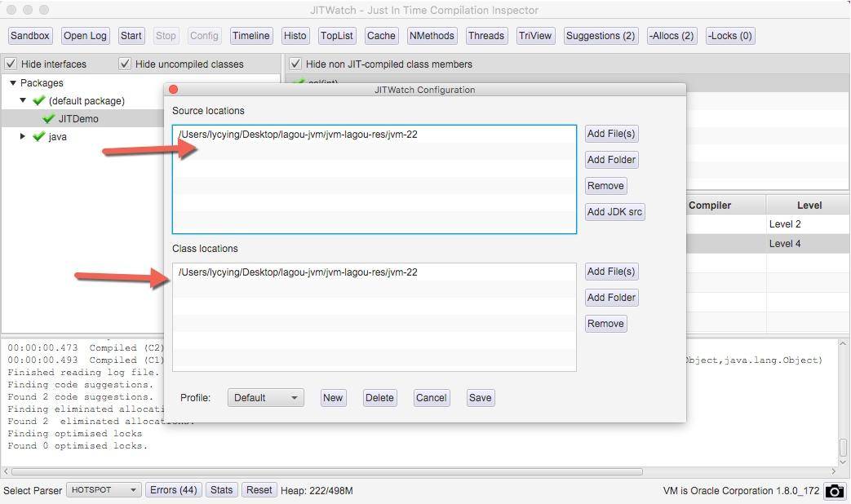Screen dimensions: 851x504
Task: Open the HOTSPOT parser dropdown
Action: (103, 490)
